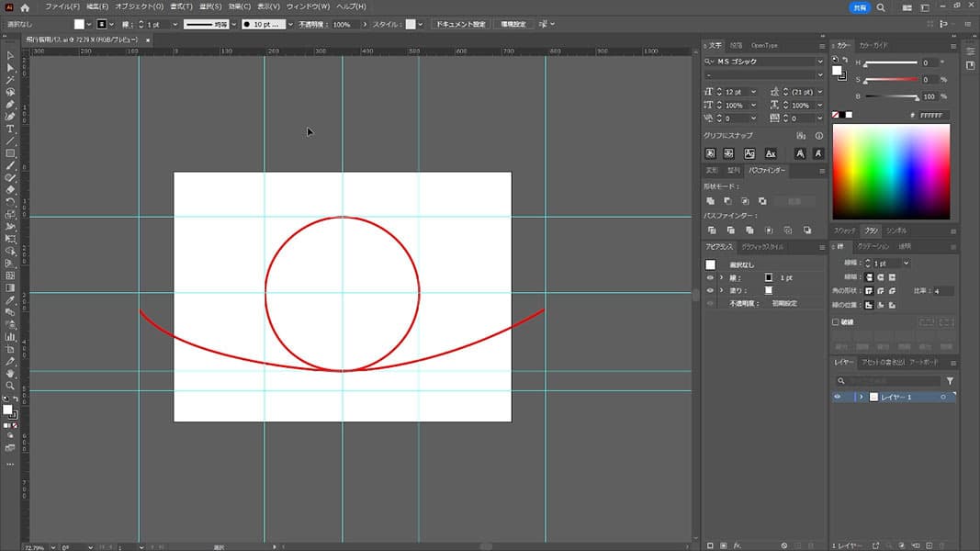This screenshot has width=980, height=551.
Task: Expand the レイヤー 1 layer contents
Action: 861,397
